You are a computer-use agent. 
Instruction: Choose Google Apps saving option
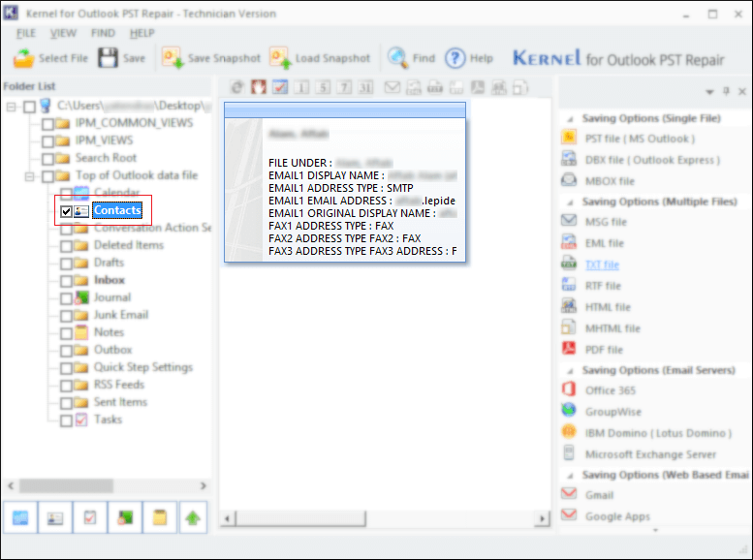(x=617, y=516)
